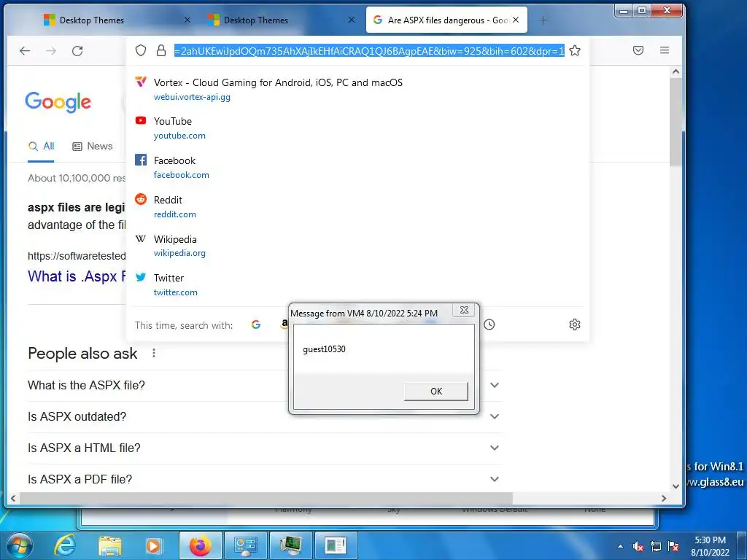
Task: Switch to the News results tab
Action: point(93,146)
